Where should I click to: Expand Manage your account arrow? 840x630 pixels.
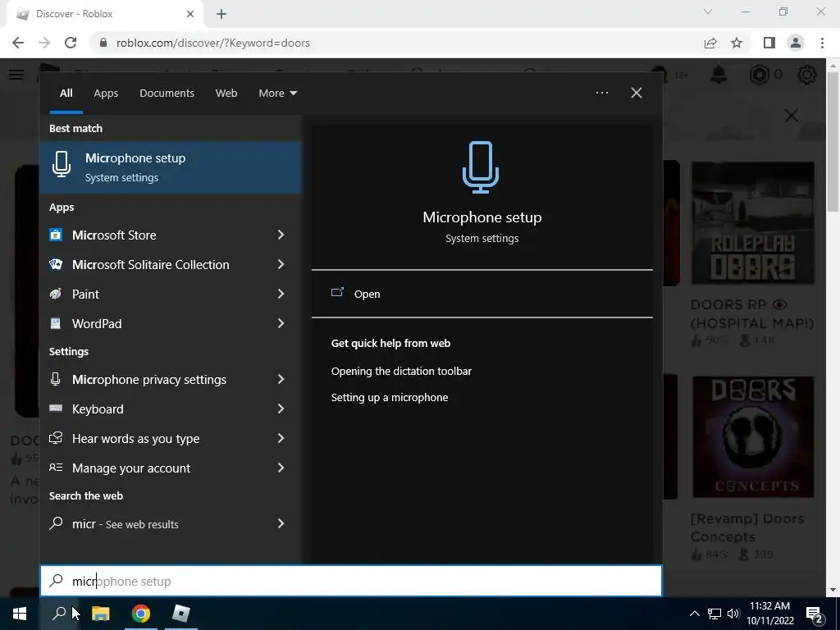281,468
